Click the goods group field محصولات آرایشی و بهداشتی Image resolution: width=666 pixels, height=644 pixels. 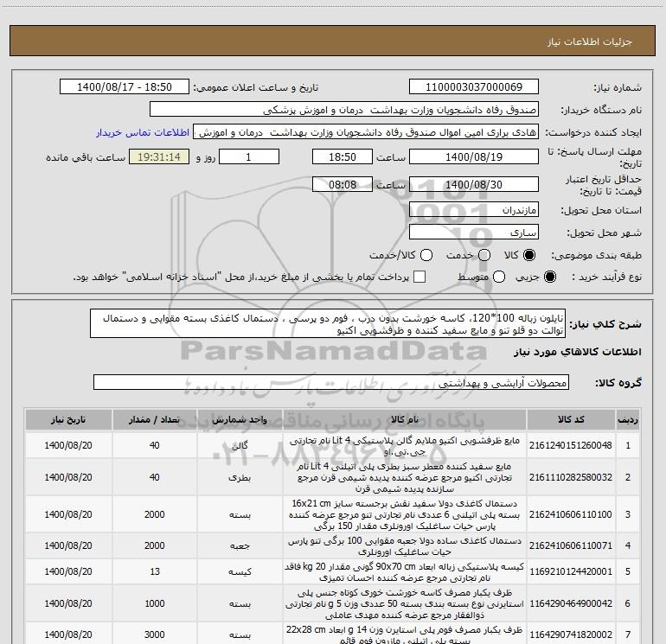(331, 382)
